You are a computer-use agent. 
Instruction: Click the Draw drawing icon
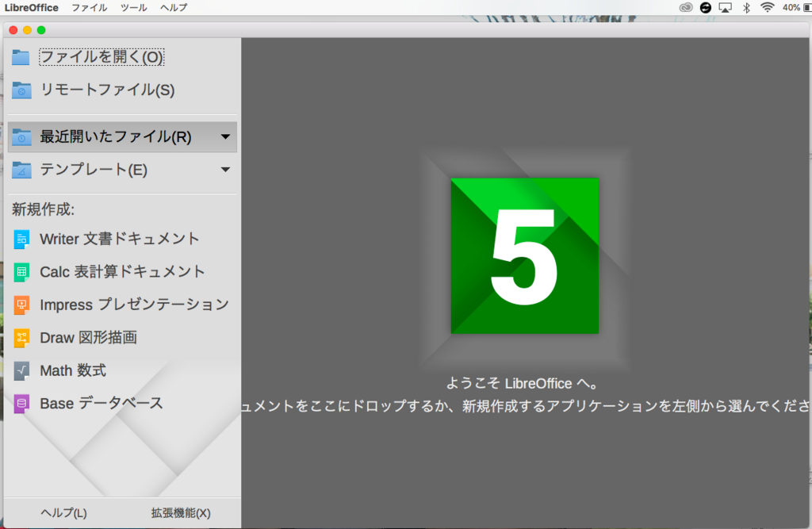[x=21, y=339]
